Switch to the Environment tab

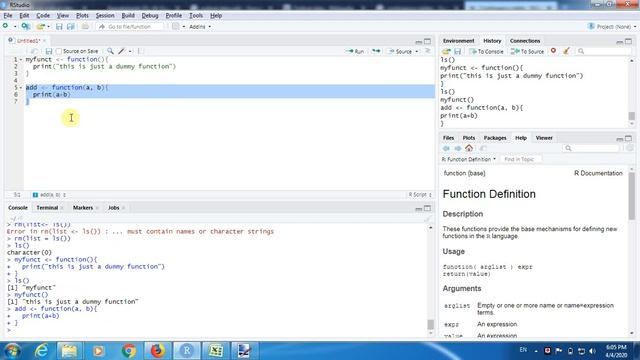[458, 41]
